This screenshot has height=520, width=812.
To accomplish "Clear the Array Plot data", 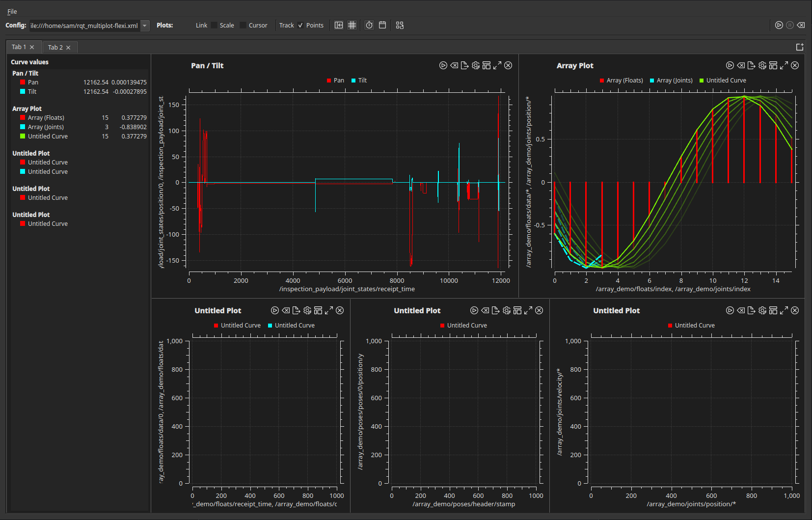I will pos(741,65).
